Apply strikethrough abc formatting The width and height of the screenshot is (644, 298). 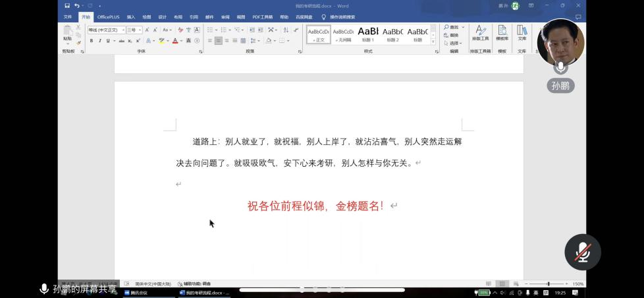click(x=122, y=41)
